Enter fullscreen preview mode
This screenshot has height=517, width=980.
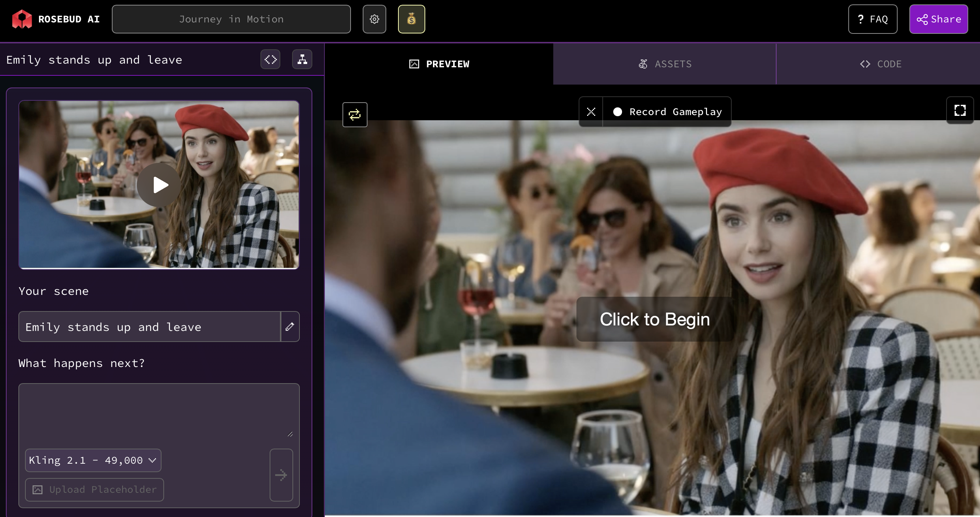tap(959, 111)
